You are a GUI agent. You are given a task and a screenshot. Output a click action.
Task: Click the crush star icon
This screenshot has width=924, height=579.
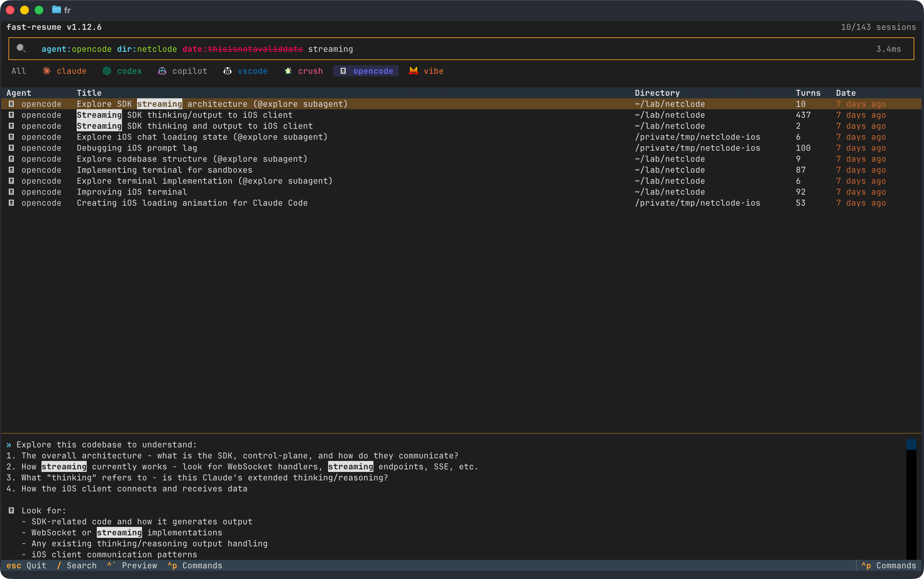point(287,71)
